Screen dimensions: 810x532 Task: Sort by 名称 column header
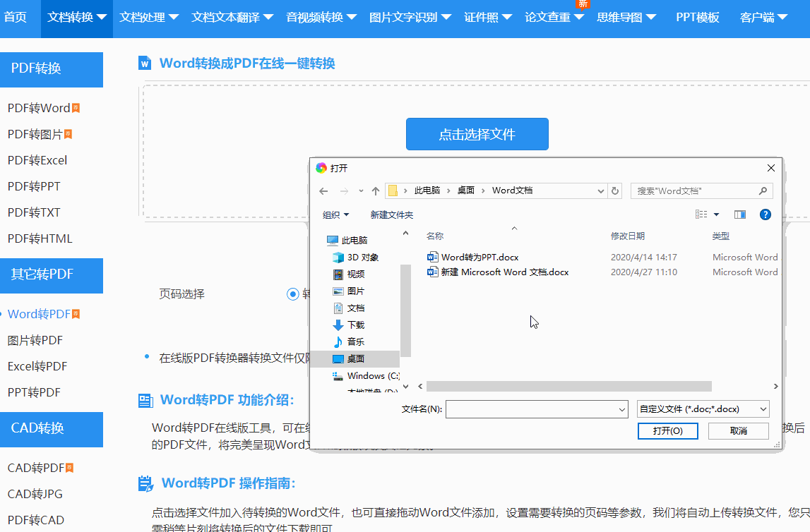pyautogui.click(x=434, y=236)
